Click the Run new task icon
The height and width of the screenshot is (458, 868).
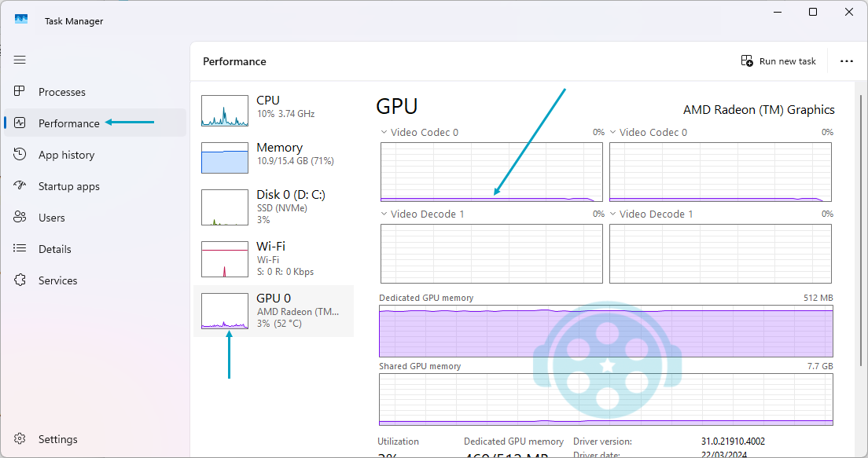click(747, 60)
